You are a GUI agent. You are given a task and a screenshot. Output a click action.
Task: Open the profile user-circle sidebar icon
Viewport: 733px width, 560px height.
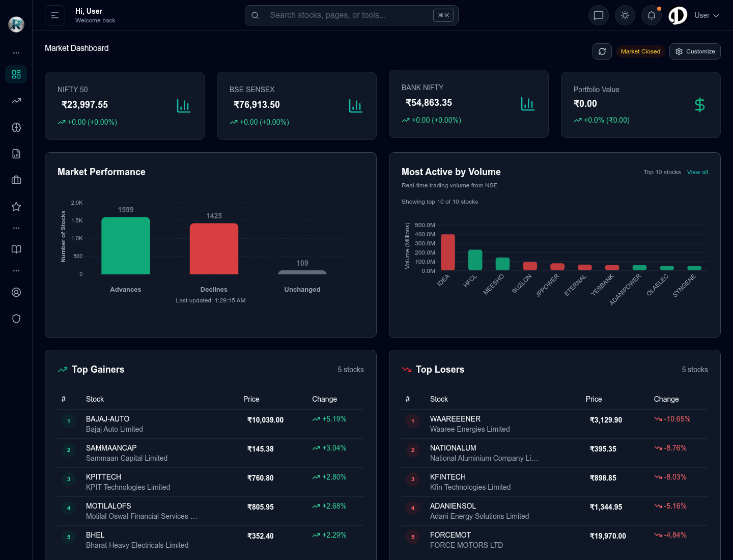point(16,292)
